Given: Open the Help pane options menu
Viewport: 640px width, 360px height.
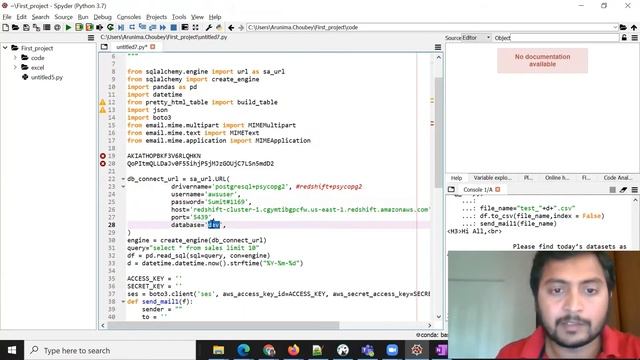Looking at the screenshot, I should [635, 38].
